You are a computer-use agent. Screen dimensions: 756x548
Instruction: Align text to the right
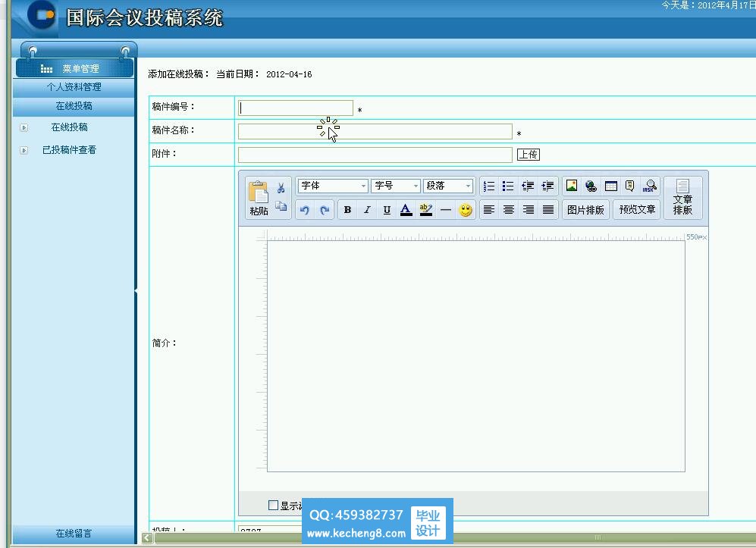(x=529, y=210)
